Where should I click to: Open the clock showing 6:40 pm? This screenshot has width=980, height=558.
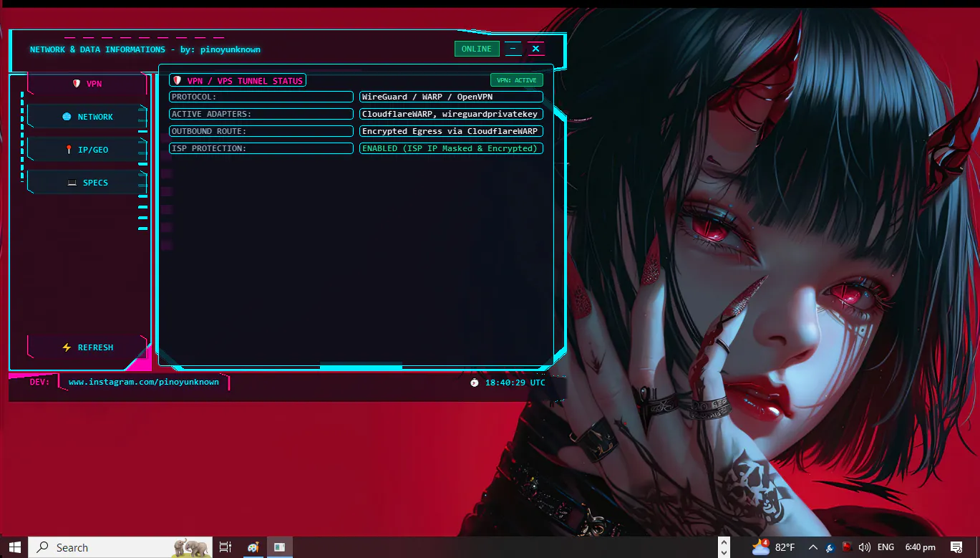pos(920,547)
